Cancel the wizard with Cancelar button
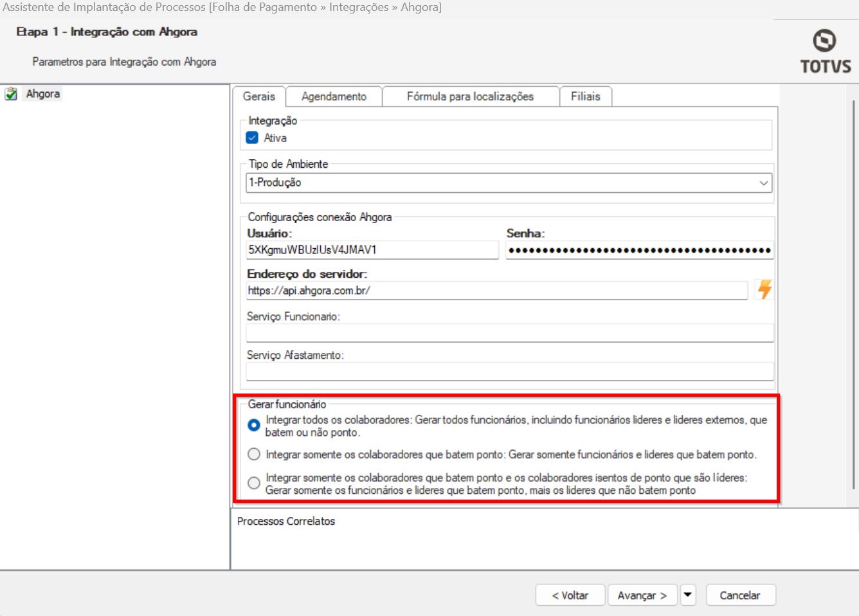 point(740,595)
